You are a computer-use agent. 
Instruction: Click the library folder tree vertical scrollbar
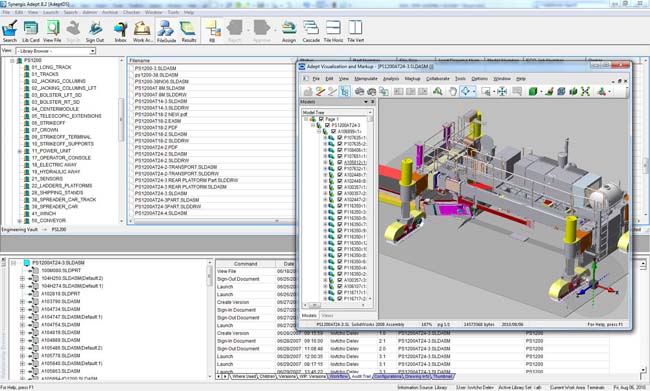pos(121,140)
